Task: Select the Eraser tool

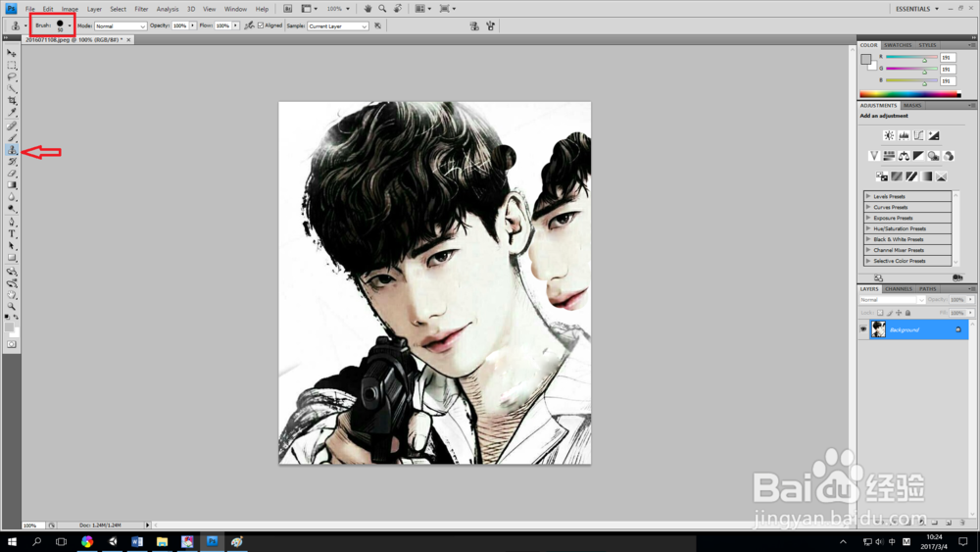Action: point(11,174)
